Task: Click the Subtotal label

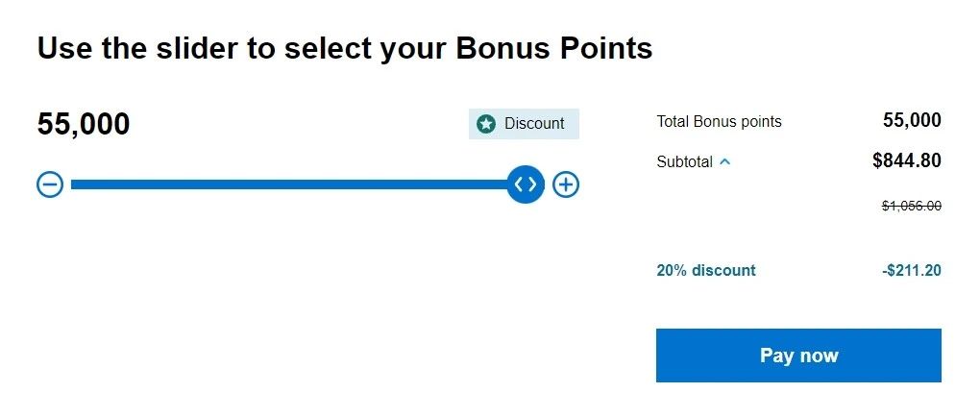Action: coord(684,162)
